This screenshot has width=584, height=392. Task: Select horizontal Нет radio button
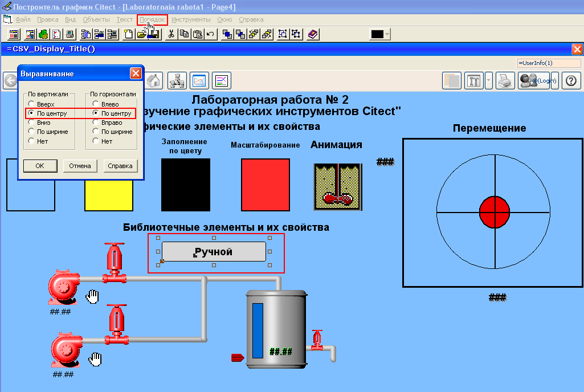(x=96, y=141)
